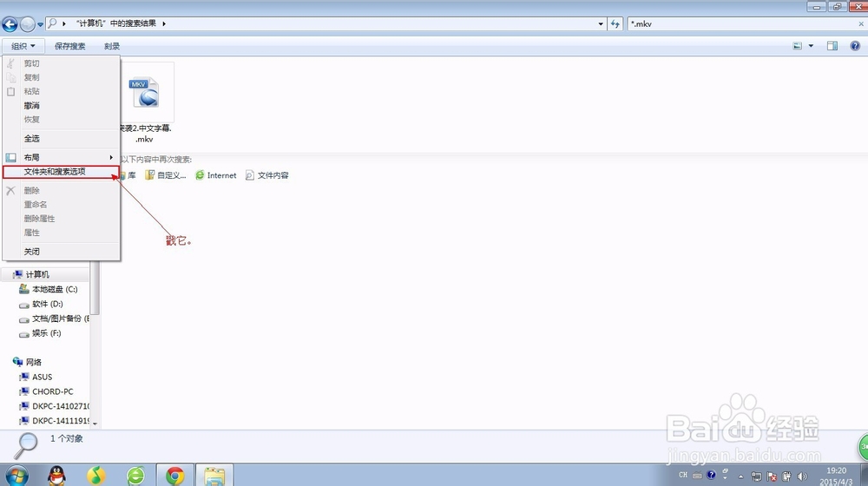The width and height of the screenshot is (868, 486).
Task: Click the change view icon
Action: point(797,46)
